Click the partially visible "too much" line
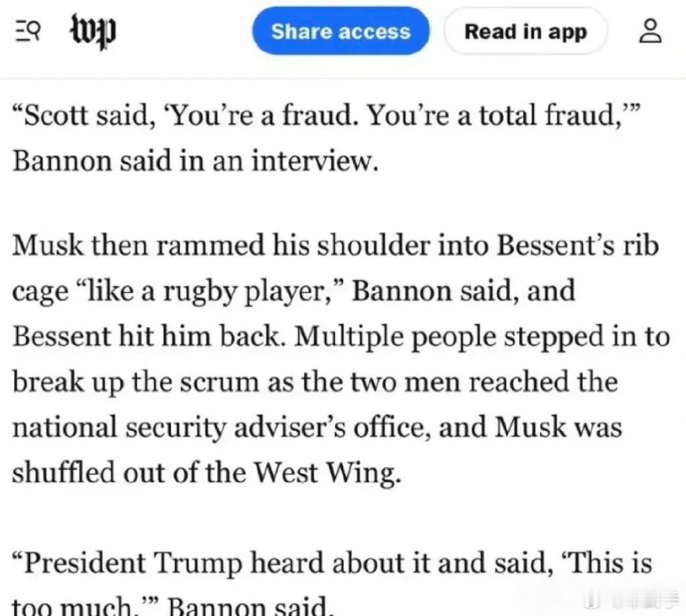Image resolution: width=686 pixels, height=616 pixels. [171, 606]
